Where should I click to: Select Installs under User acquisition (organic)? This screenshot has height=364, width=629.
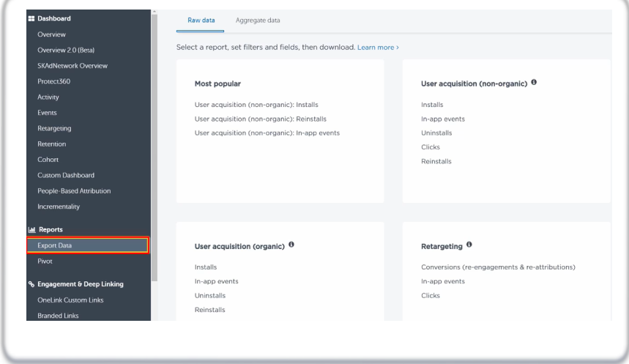(x=205, y=267)
